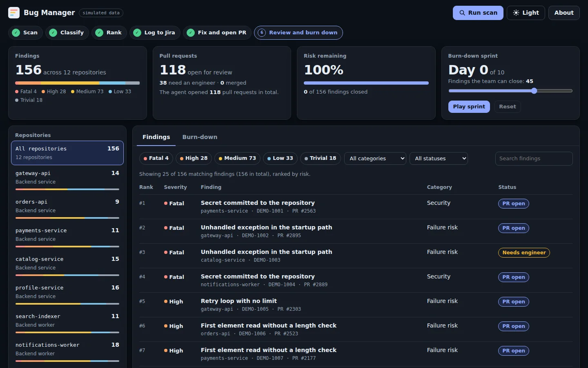The width and height of the screenshot is (588, 368).
Task: Select the payments-service repository
Action: 67,237
